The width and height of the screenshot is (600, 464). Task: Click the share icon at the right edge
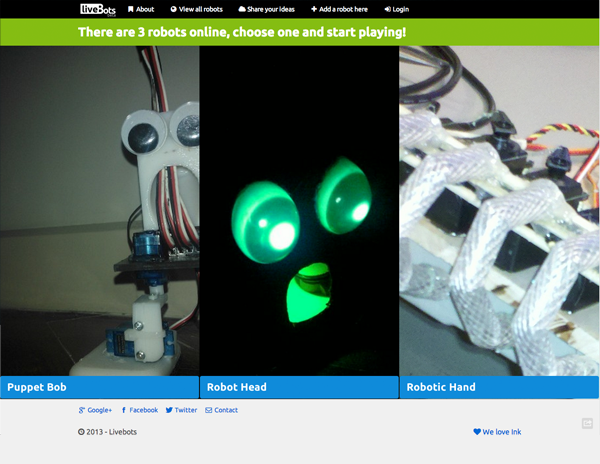click(x=587, y=423)
